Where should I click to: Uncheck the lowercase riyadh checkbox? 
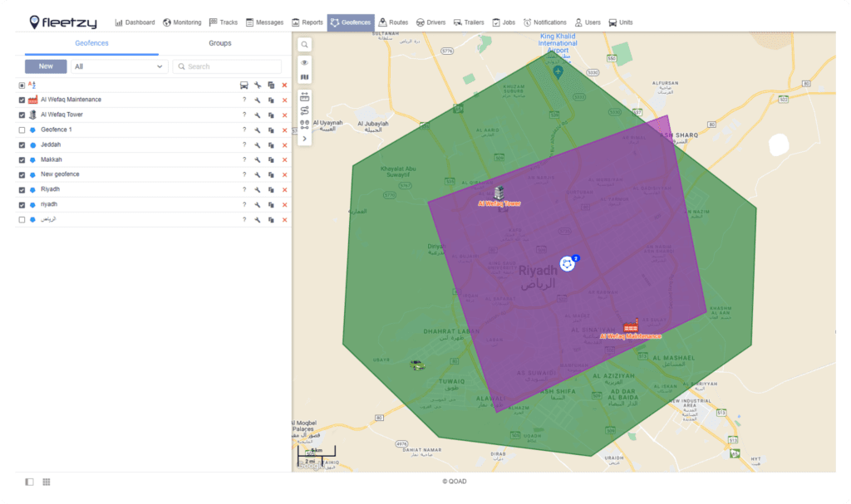[x=22, y=205]
